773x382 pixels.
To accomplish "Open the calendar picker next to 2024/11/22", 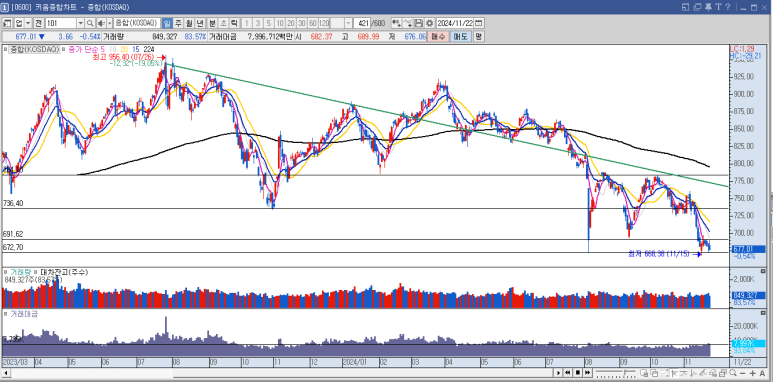I will (x=478, y=23).
